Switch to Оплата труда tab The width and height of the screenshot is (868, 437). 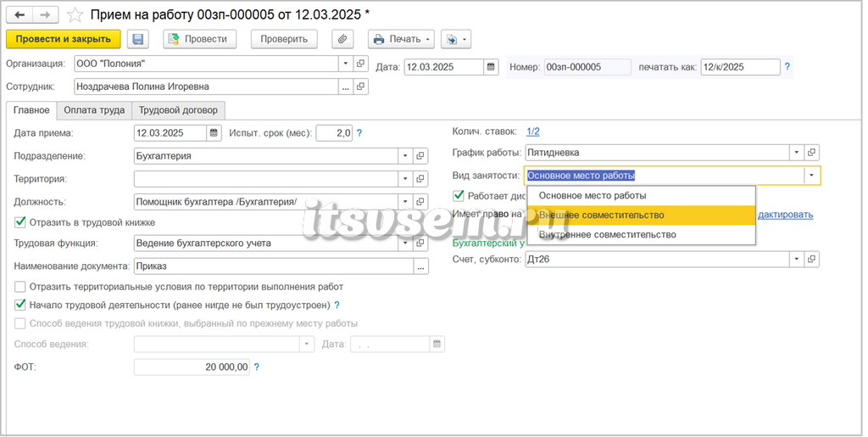(x=94, y=109)
